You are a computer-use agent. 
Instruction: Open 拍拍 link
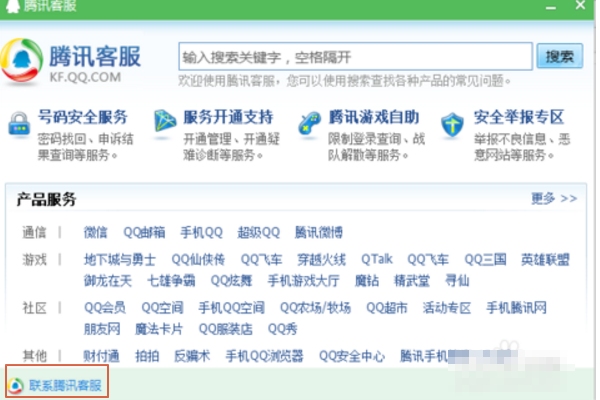tap(147, 356)
